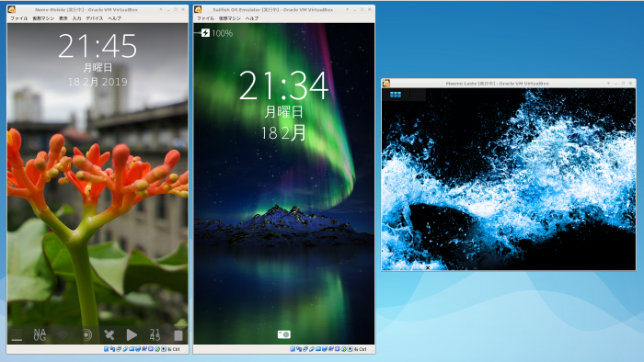Click the Nemo Mobile window title bar text
Screen dimensions: 644x362
[86, 9]
